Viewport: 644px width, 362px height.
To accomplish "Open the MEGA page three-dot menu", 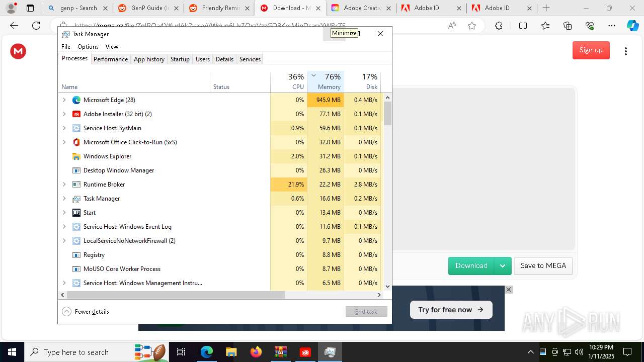I will [x=625, y=51].
